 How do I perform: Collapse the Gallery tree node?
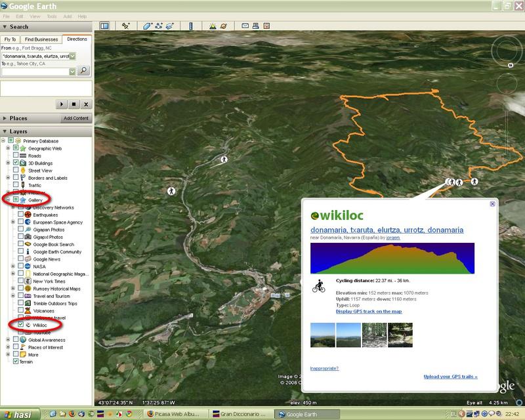coord(8,199)
